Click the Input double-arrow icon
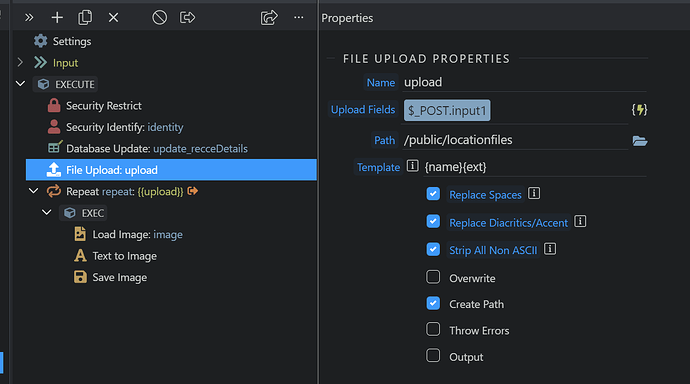690x384 pixels. click(40, 62)
